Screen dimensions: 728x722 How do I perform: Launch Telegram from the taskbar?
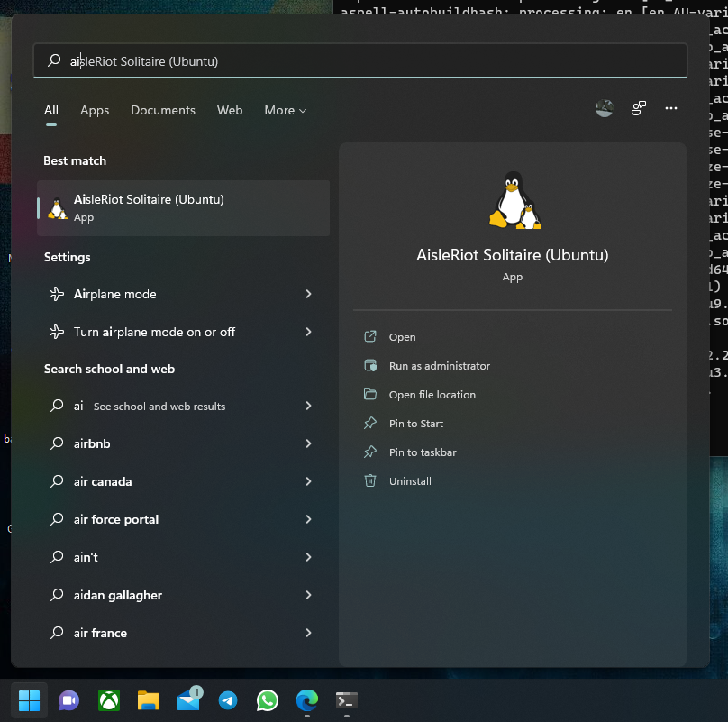(228, 700)
